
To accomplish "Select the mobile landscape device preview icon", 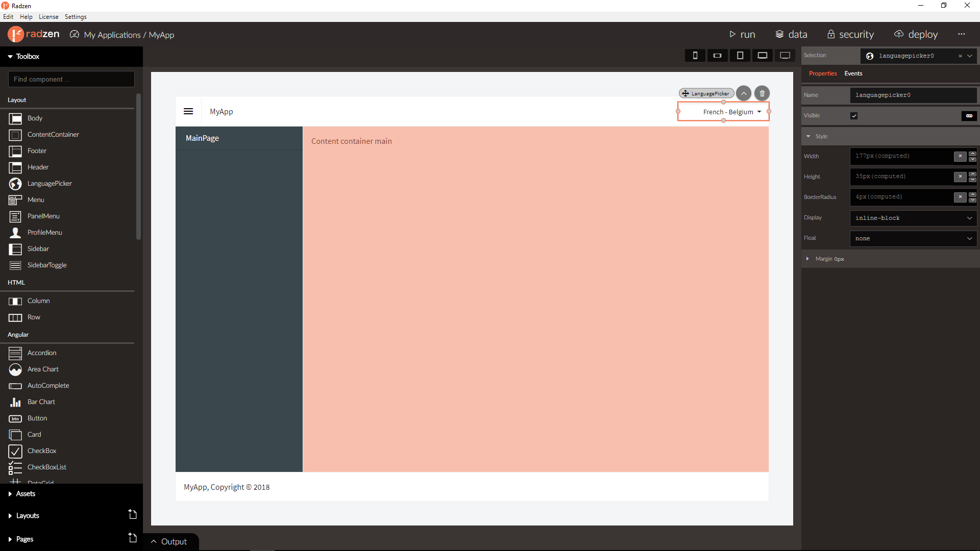I will click(717, 56).
